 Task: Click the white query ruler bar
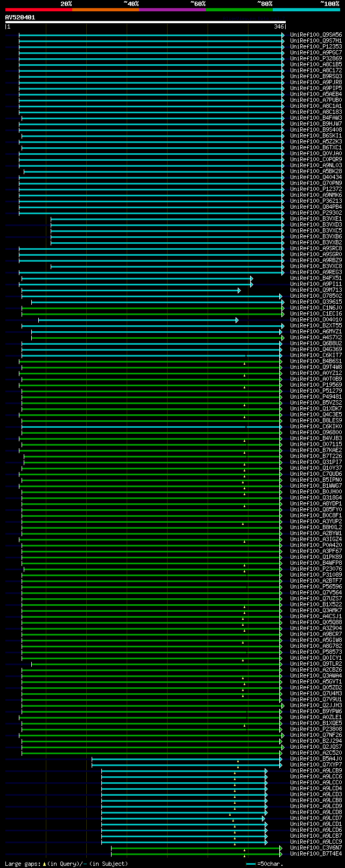click(145, 22)
